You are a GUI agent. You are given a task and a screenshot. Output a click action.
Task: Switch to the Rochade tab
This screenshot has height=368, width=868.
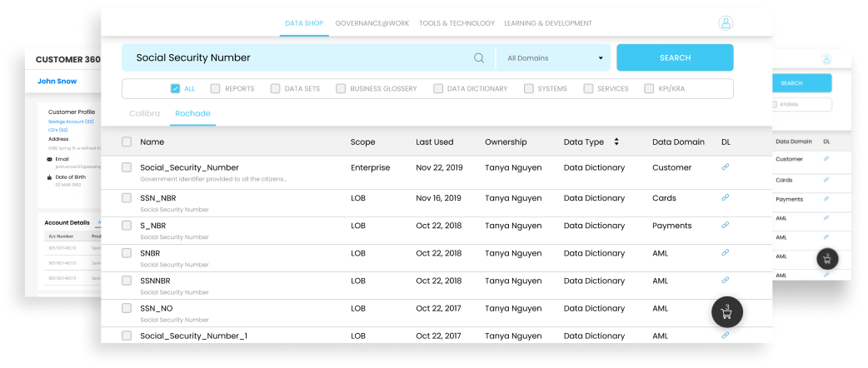click(192, 113)
